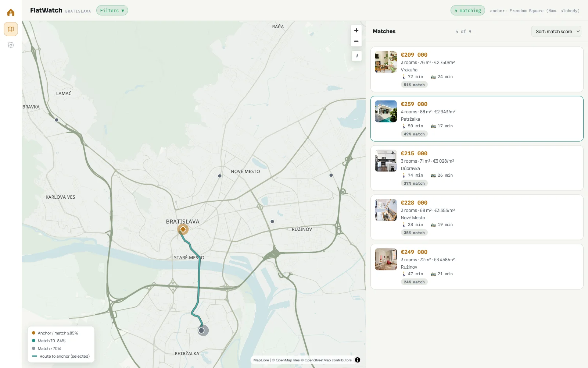
Task: Click the walking time 72 min
Action: tap(412, 77)
